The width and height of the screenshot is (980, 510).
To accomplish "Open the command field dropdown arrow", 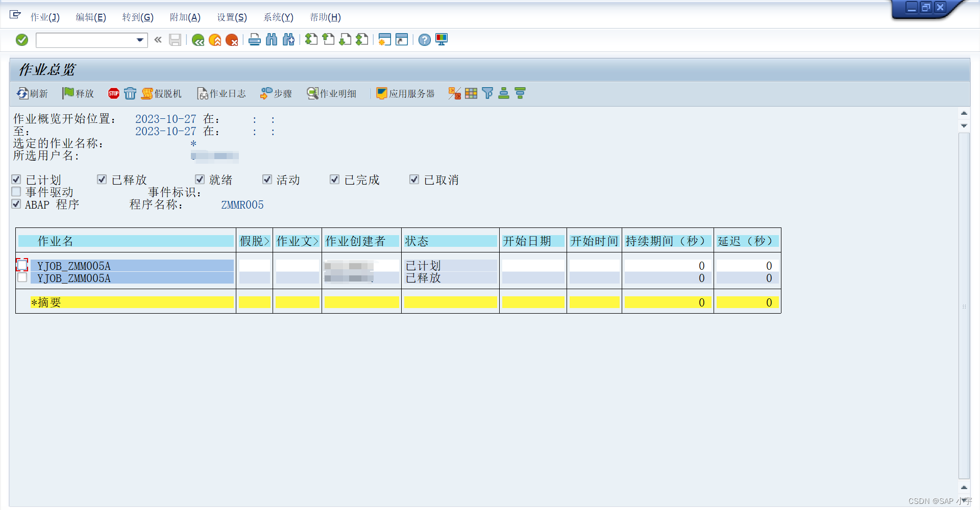I will [x=139, y=40].
